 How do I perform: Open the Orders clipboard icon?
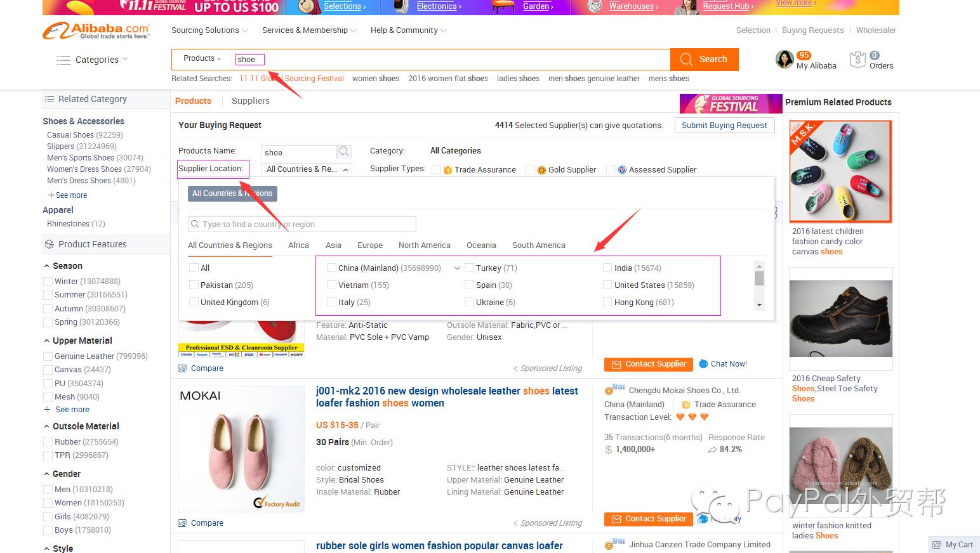pos(857,60)
